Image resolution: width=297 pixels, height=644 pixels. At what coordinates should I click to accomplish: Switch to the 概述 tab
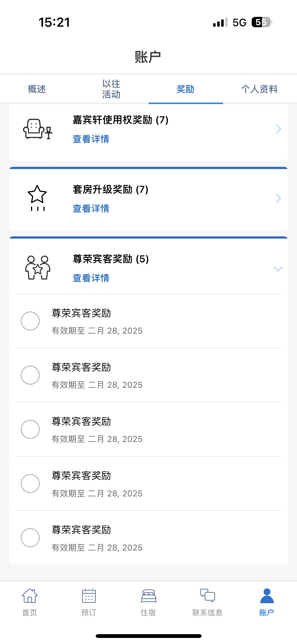(x=37, y=89)
